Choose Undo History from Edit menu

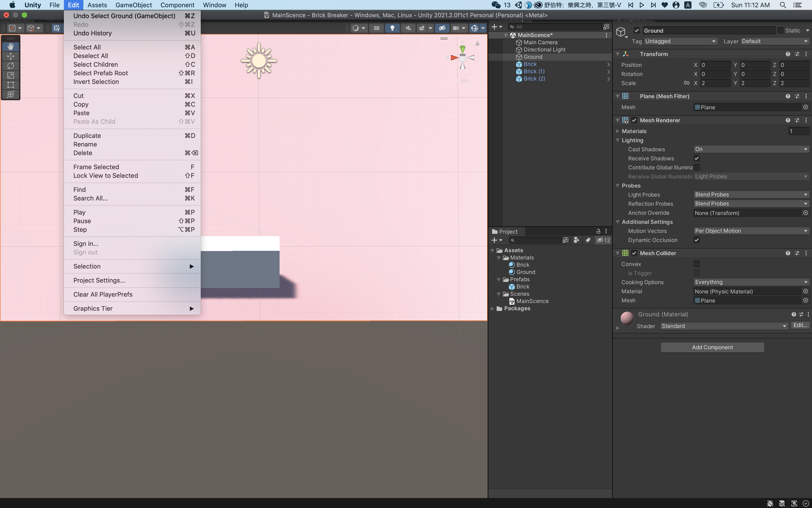tap(132, 33)
